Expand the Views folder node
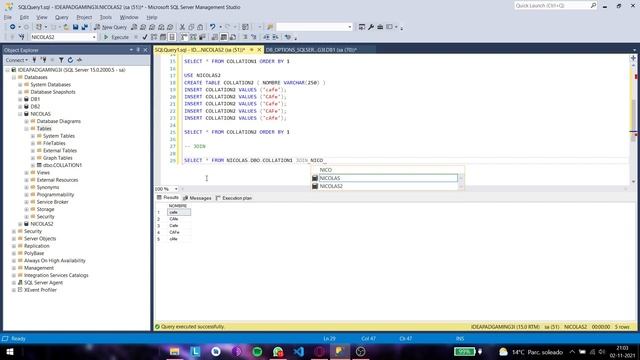The width and height of the screenshot is (640, 360). click(x=27, y=173)
